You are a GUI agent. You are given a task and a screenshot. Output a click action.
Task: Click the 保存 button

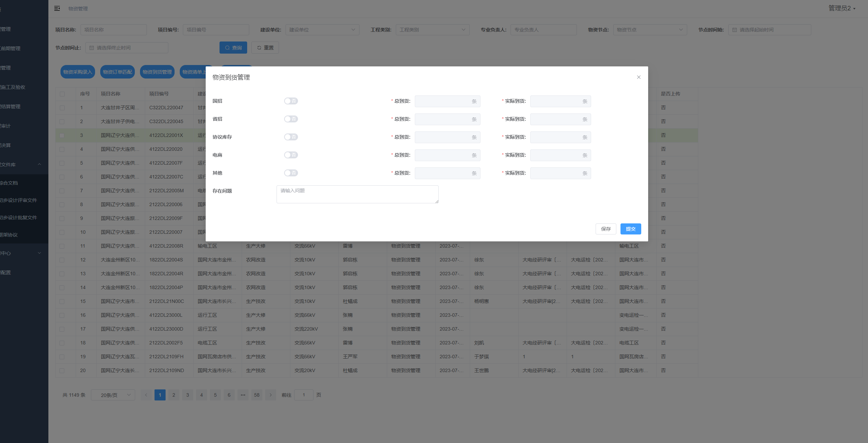point(606,229)
